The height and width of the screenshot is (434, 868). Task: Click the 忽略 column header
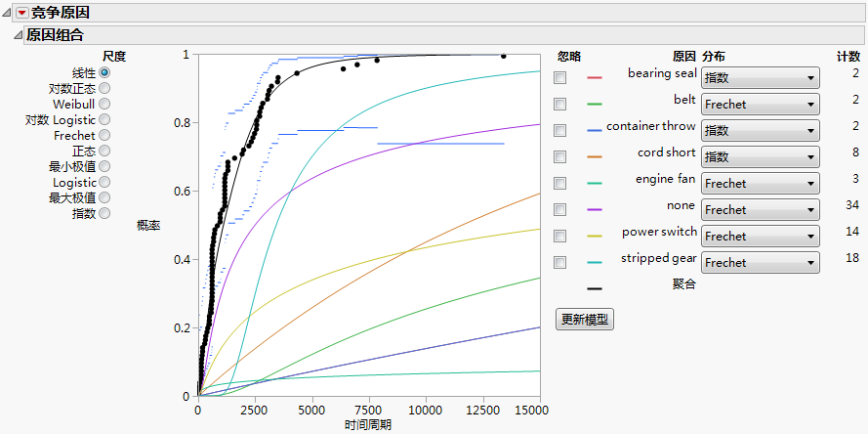[569, 56]
